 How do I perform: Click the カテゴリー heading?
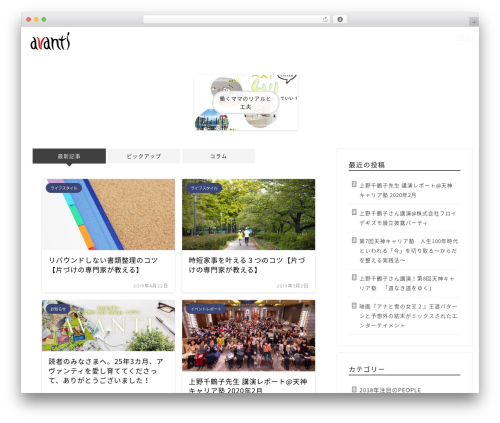point(367,369)
